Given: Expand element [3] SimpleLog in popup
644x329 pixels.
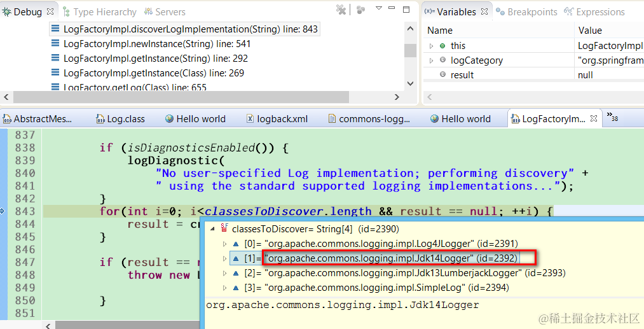Looking at the screenshot, I should (224, 288).
